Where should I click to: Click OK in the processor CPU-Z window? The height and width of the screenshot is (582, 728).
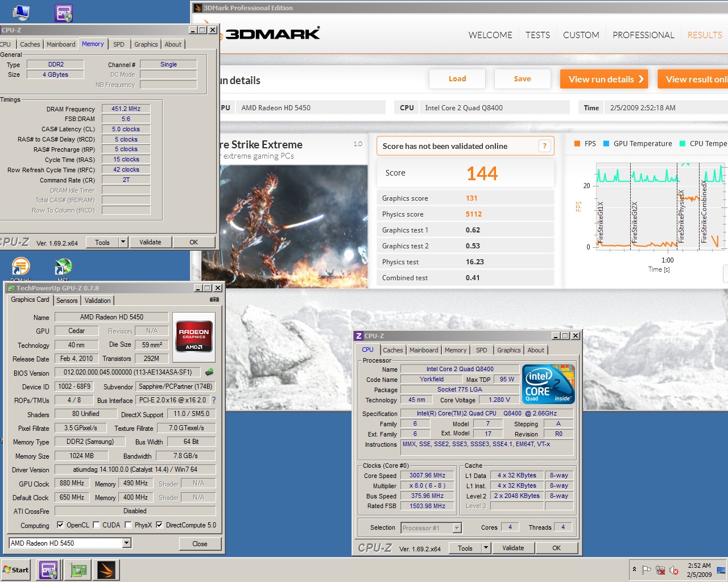[x=556, y=548]
